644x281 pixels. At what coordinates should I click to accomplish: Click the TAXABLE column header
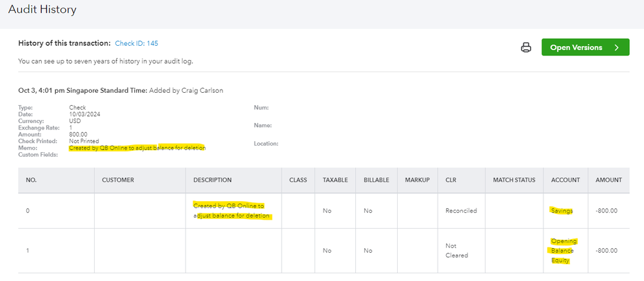[335, 180]
